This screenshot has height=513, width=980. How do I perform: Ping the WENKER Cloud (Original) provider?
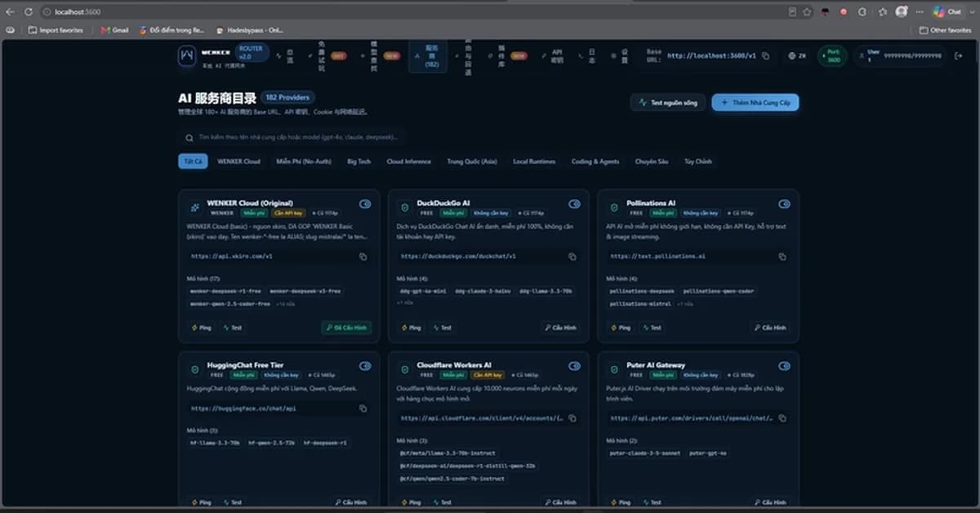[x=201, y=328]
